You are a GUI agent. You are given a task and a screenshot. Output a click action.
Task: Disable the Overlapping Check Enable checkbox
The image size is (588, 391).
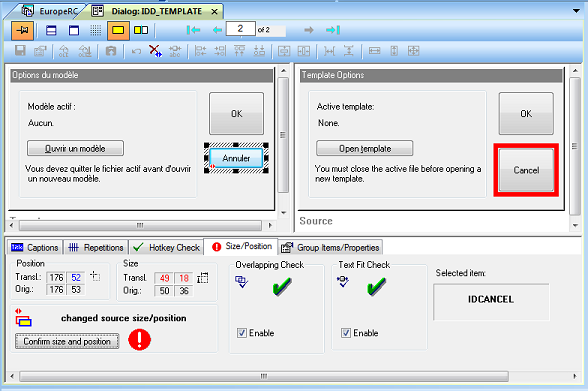tap(242, 333)
